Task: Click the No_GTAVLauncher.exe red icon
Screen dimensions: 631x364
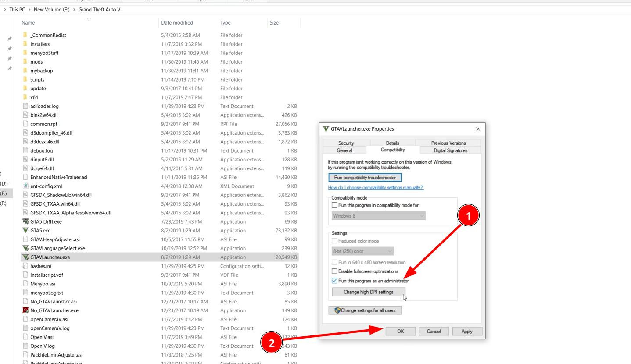Action: click(25, 310)
